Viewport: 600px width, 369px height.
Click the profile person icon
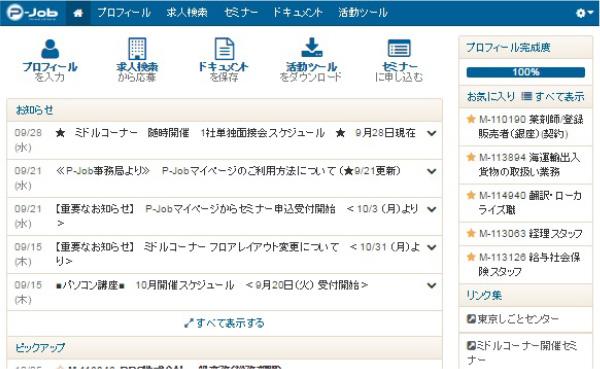click(50, 49)
